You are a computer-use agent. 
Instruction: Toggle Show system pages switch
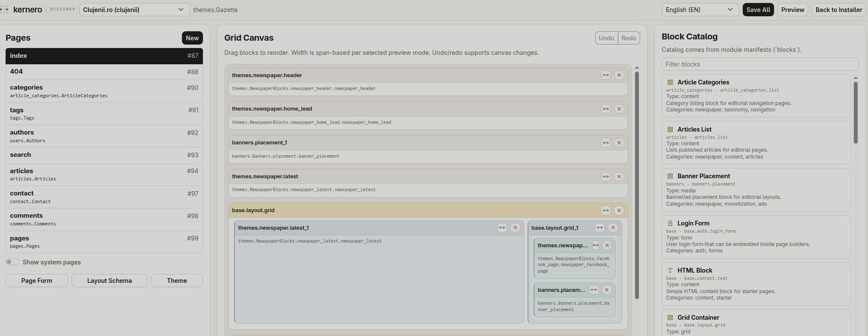[12, 262]
